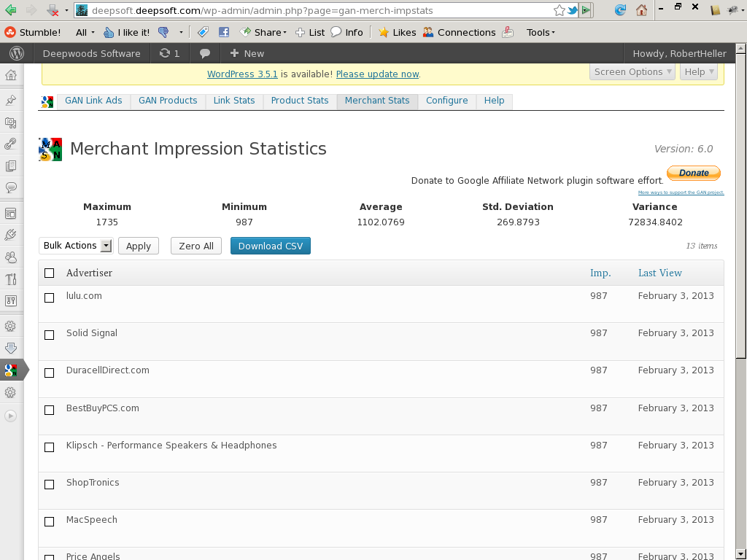
Task: Open Appearance icon in sidebar
Action: pos(11,213)
